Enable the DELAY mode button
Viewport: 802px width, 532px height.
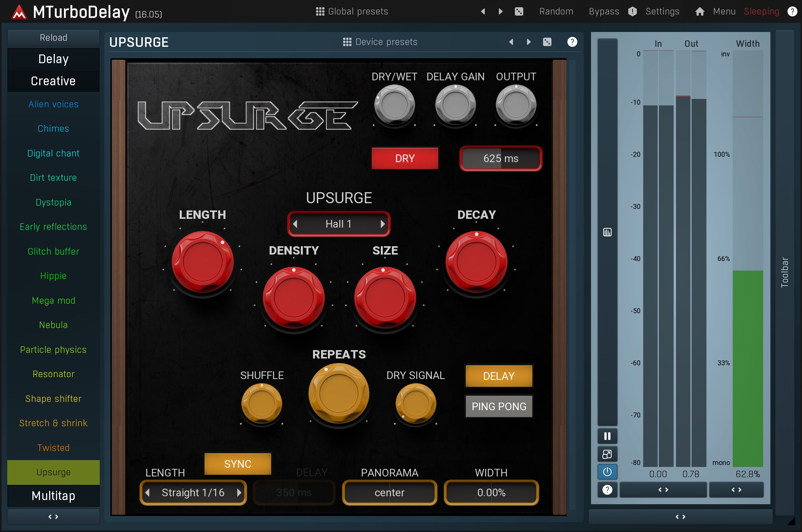(x=499, y=376)
